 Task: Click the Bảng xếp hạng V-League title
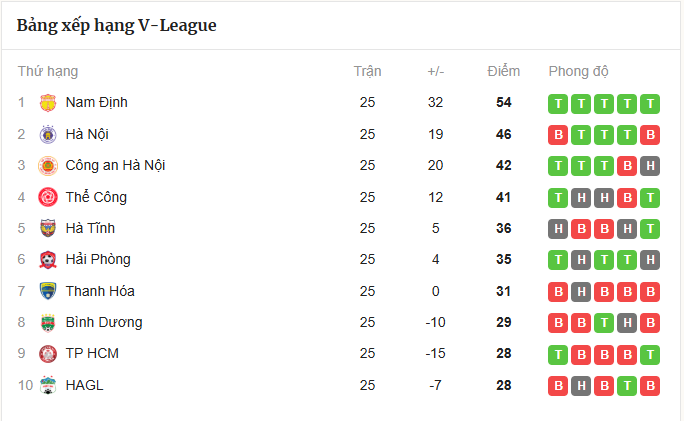pos(116,25)
